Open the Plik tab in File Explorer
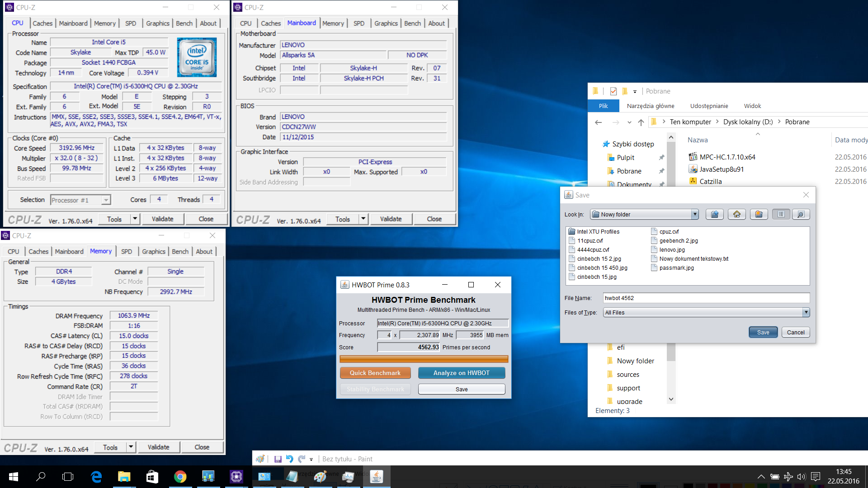The image size is (868, 488). click(x=603, y=106)
